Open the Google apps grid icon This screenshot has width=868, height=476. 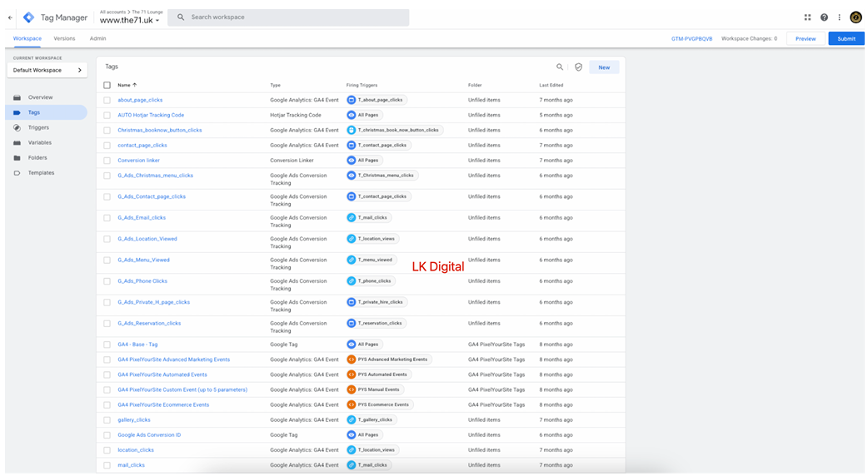[x=808, y=17]
